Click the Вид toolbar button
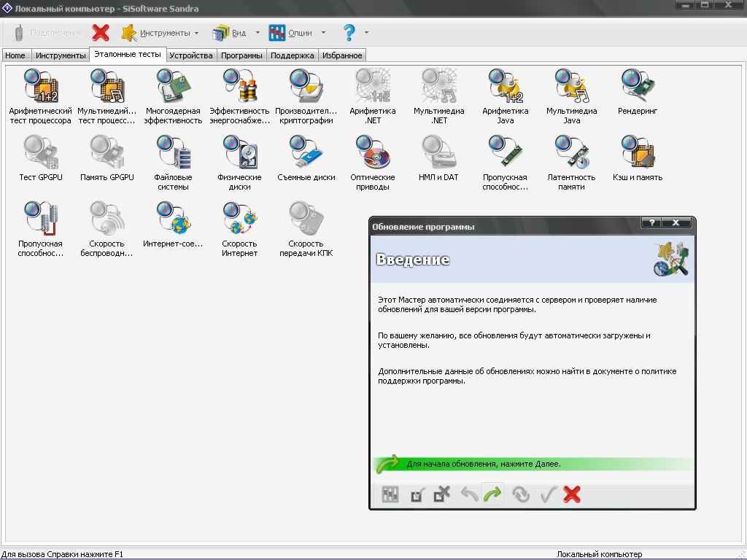 point(229,33)
